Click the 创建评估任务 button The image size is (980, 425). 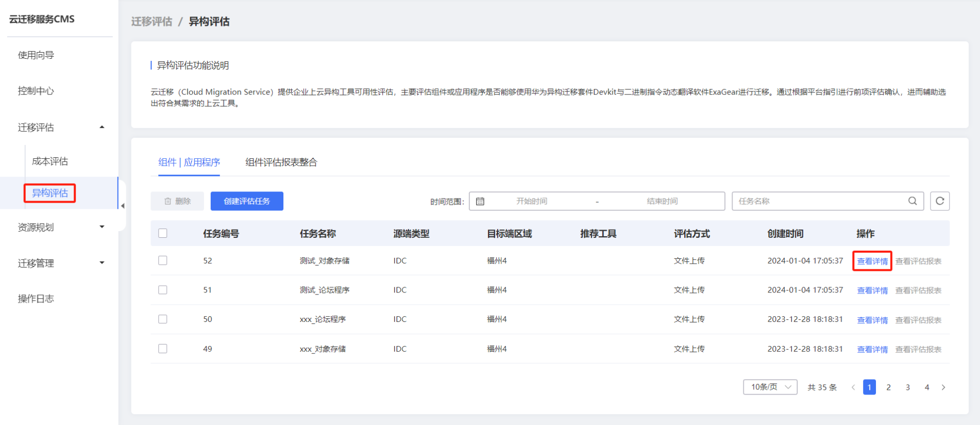click(x=247, y=201)
